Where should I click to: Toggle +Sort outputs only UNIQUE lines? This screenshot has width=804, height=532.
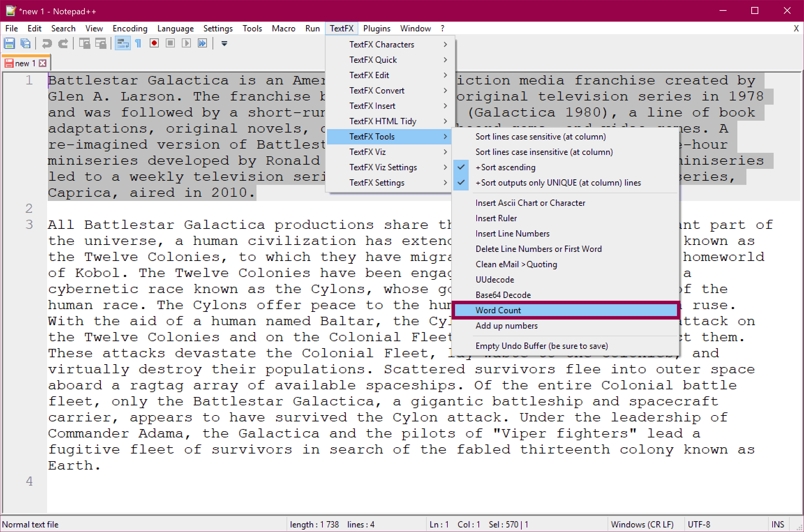point(558,182)
